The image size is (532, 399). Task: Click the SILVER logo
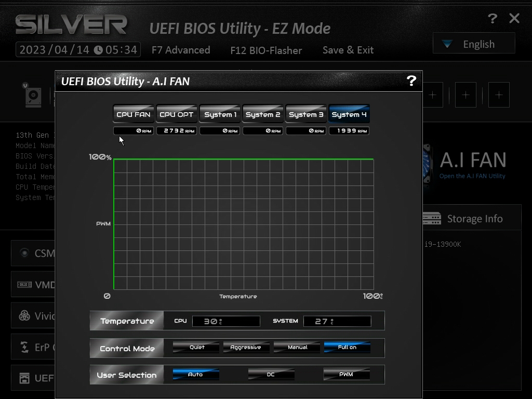click(x=71, y=24)
